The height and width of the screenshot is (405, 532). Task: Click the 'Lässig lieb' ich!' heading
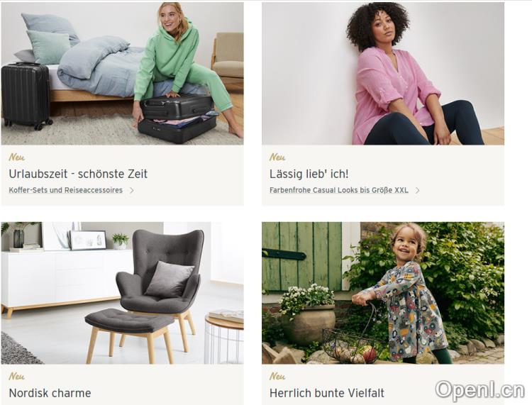pyautogui.click(x=309, y=174)
